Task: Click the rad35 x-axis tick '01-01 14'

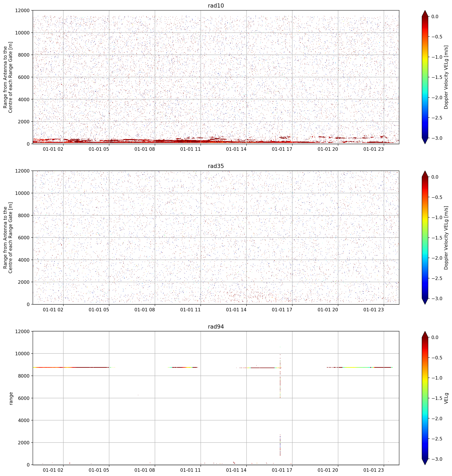Action: [x=236, y=310]
